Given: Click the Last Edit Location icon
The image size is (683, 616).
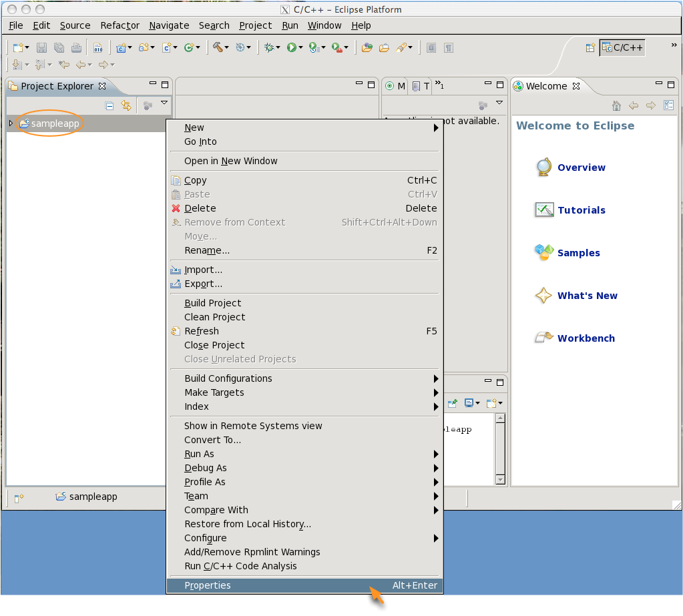Looking at the screenshot, I should [x=64, y=65].
